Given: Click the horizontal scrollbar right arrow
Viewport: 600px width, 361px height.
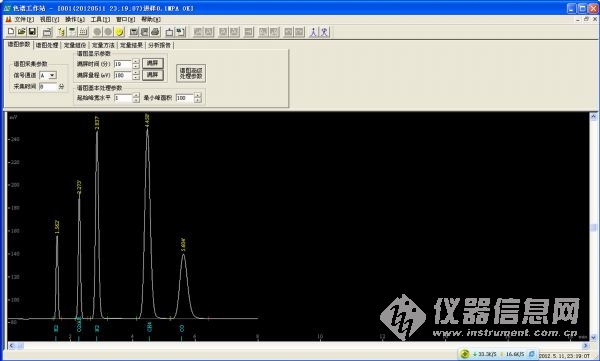Looking at the screenshot, I should click(585, 346).
